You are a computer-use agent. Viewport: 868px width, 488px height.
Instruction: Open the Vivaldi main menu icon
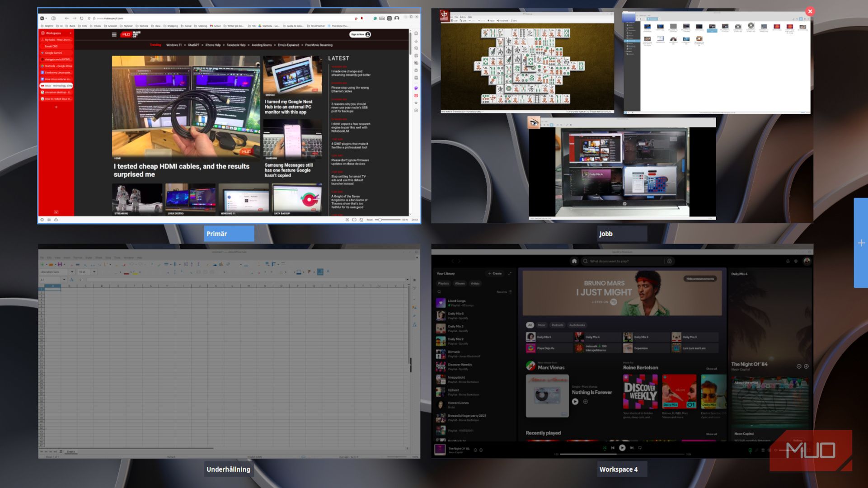coord(42,18)
